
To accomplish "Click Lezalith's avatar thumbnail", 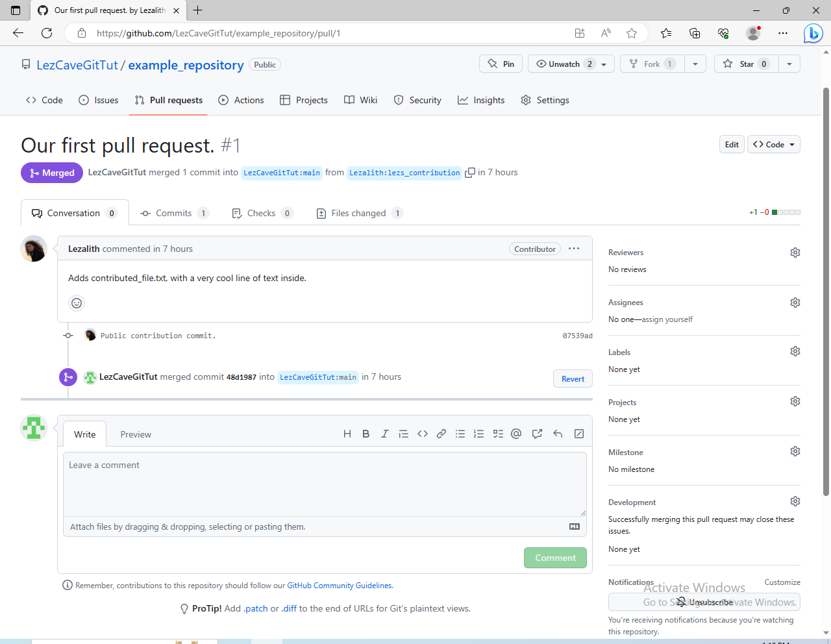I will coord(34,249).
